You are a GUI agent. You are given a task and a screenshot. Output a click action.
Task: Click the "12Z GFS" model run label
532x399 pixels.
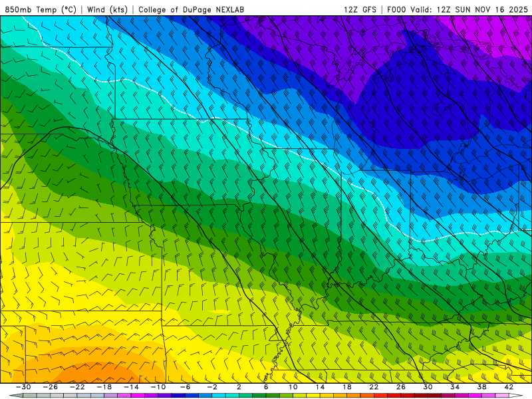tap(360, 9)
